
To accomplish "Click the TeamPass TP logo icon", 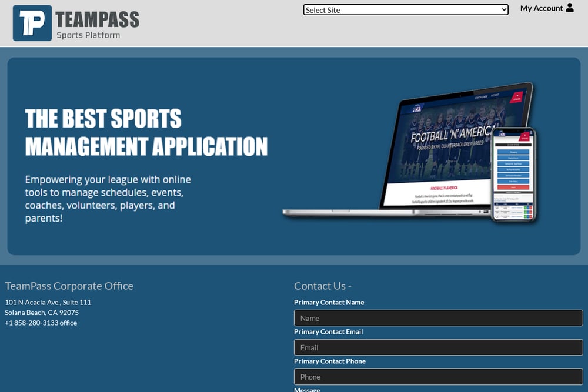I will point(32,23).
